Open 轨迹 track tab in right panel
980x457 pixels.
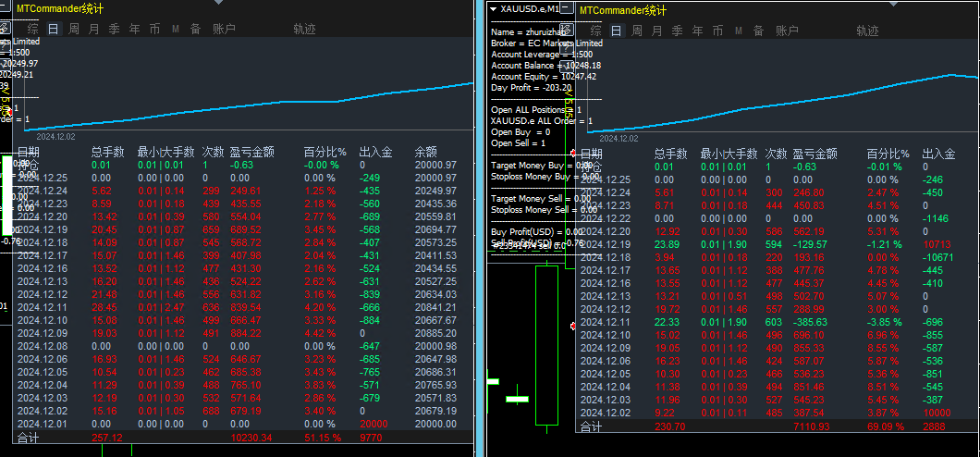tap(867, 31)
